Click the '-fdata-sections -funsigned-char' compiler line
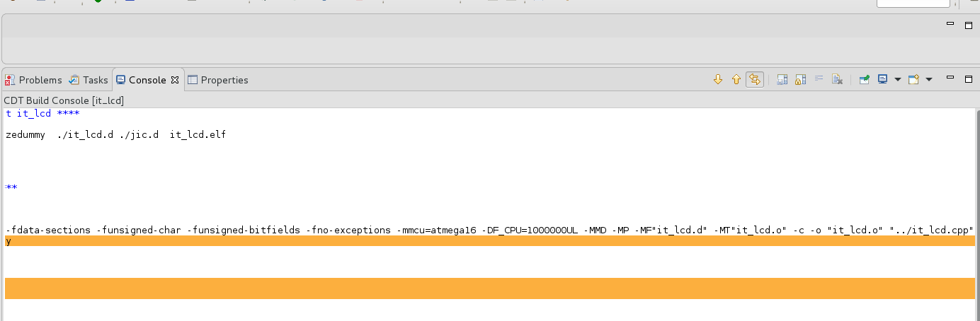 point(489,230)
